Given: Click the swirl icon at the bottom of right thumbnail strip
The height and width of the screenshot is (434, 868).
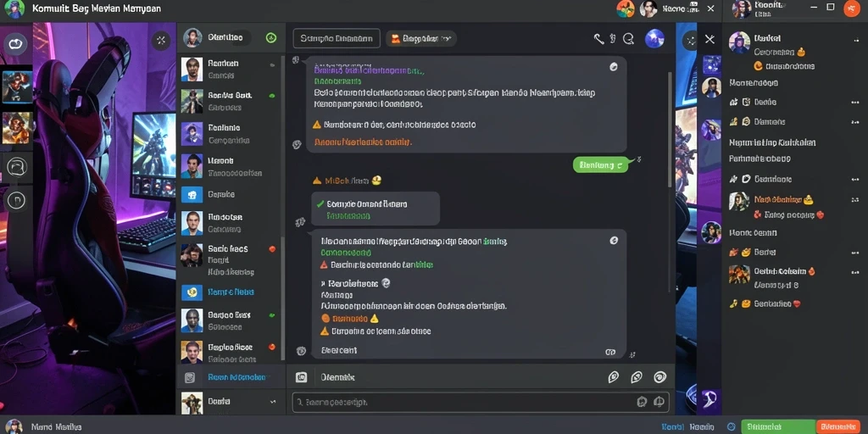Looking at the screenshot, I should tap(710, 397).
